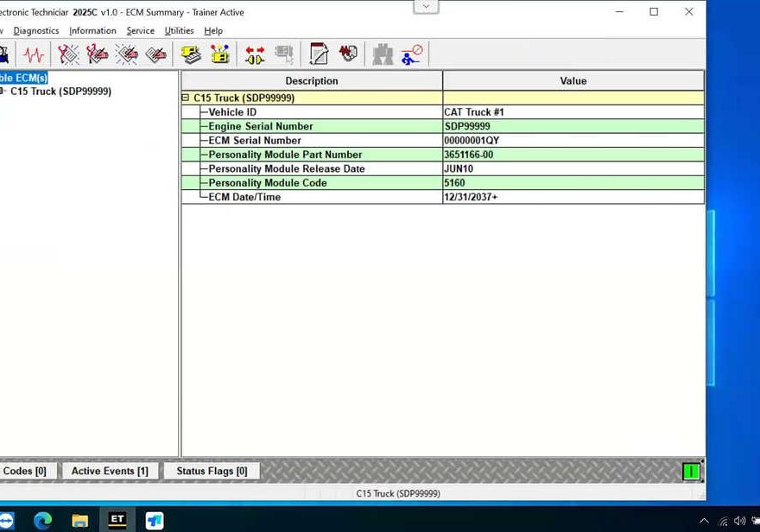The width and height of the screenshot is (760, 532).
Task: Show hidden icons in system tray
Action: click(x=703, y=521)
